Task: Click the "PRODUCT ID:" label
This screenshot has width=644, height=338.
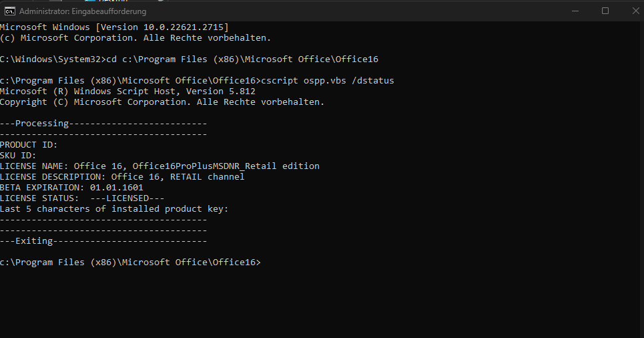Action: pyautogui.click(x=29, y=144)
